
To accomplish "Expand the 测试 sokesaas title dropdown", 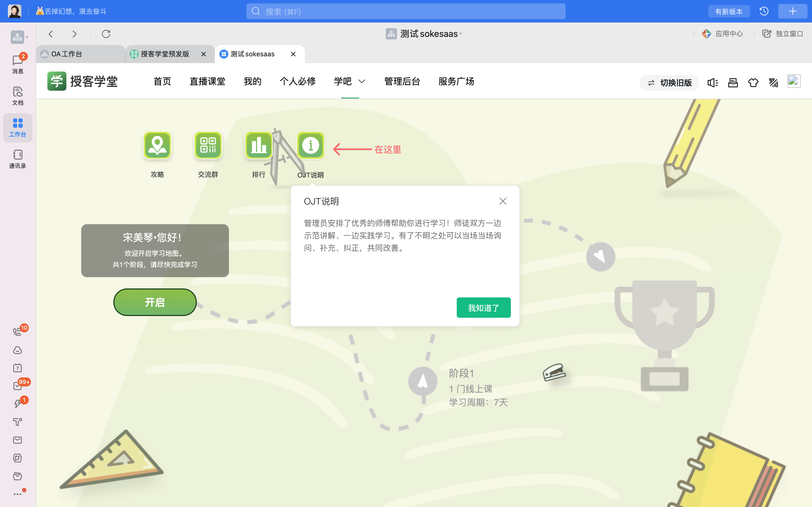I will [x=429, y=34].
